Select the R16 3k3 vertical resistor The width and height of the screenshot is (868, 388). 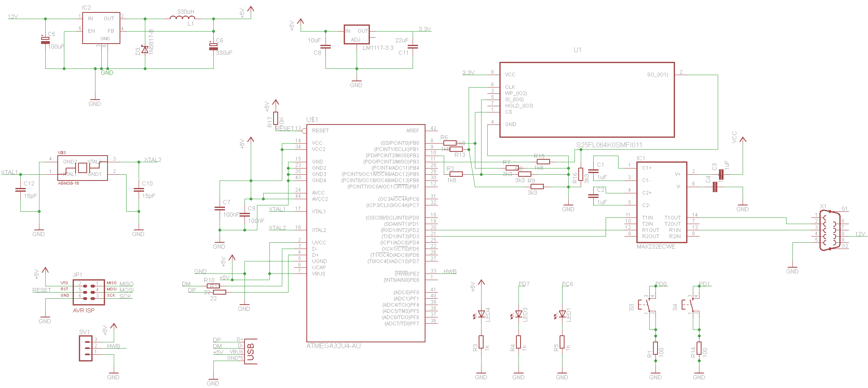tap(581, 174)
